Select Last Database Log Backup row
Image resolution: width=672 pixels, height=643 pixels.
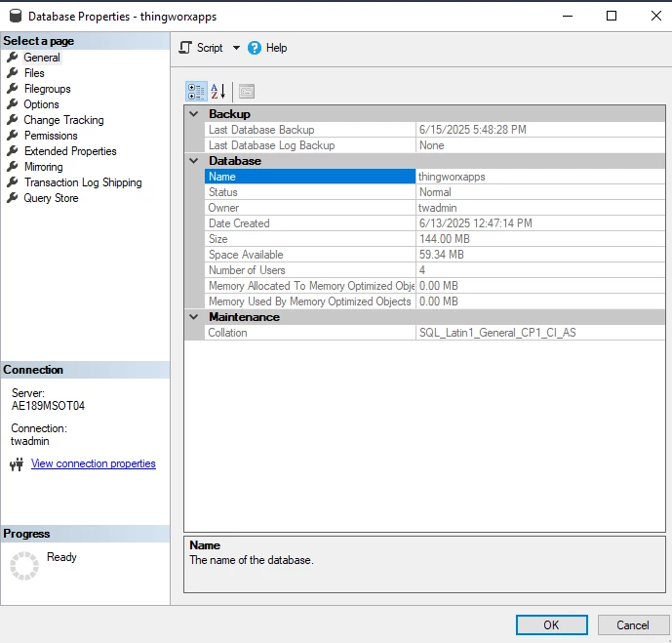pyautogui.click(x=435, y=145)
